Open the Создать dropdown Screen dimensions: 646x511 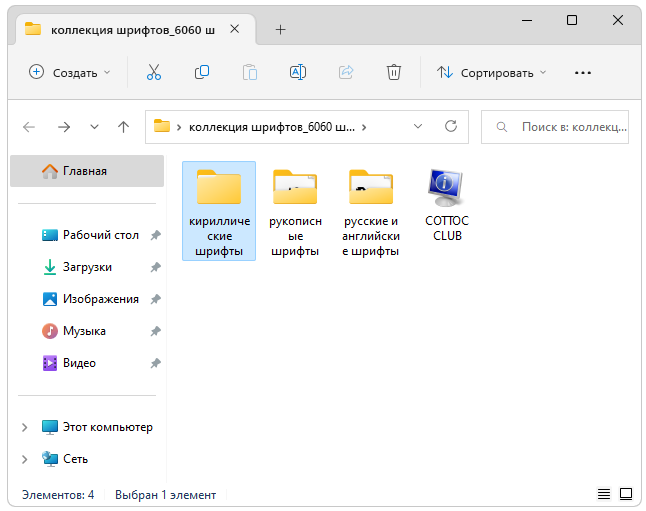pyautogui.click(x=70, y=73)
